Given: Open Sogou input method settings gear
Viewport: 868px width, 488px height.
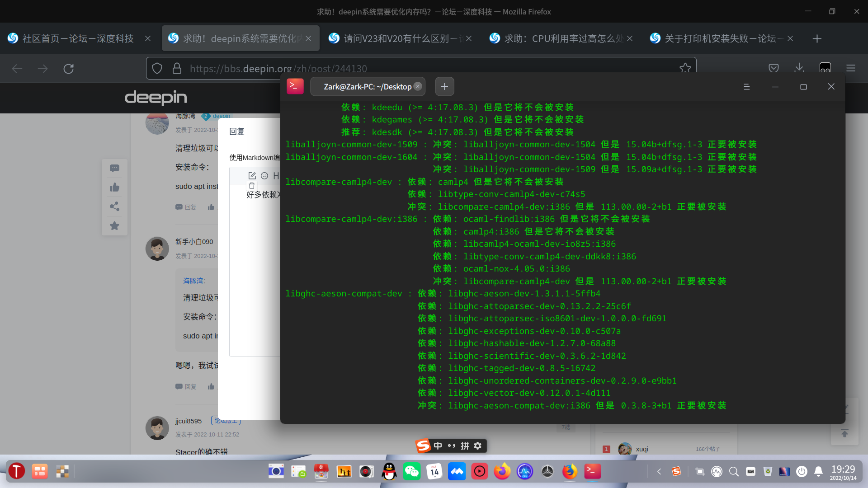Looking at the screenshot, I should pyautogui.click(x=478, y=446).
